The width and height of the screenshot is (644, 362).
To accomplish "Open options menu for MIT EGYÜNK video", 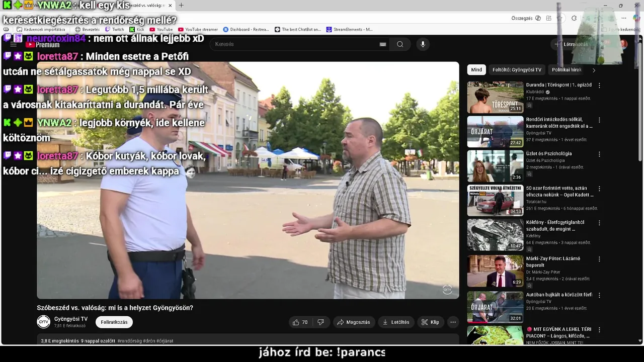I will (599, 330).
